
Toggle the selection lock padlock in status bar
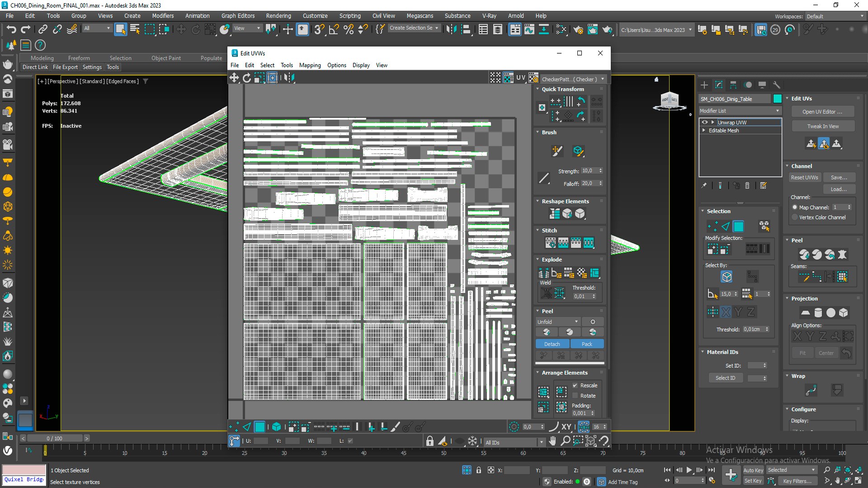479,470
